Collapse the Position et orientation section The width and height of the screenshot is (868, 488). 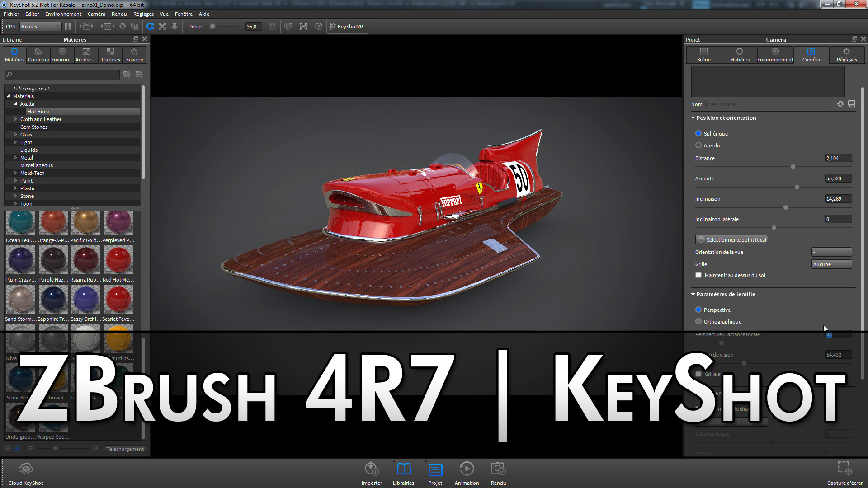(693, 117)
